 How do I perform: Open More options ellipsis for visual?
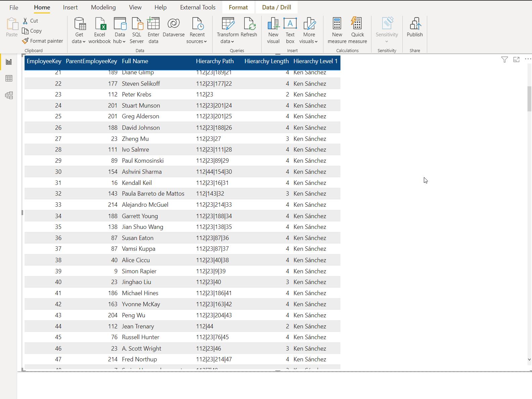click(528, 59)
